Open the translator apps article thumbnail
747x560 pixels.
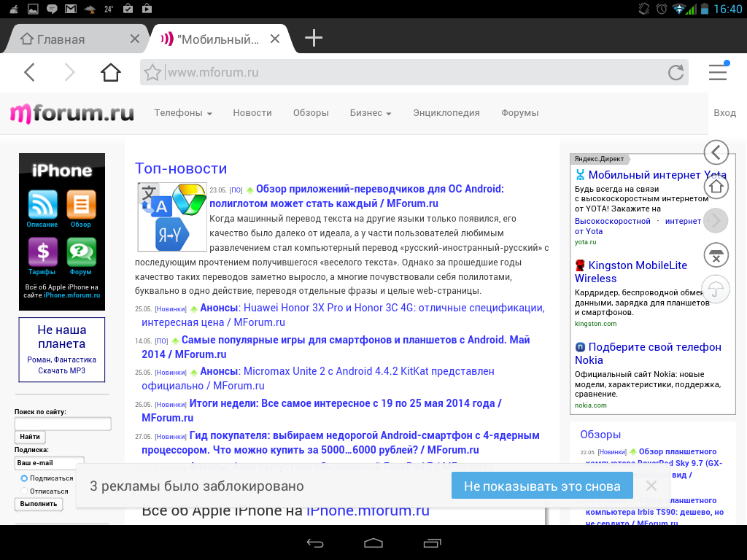click(172, 217)
